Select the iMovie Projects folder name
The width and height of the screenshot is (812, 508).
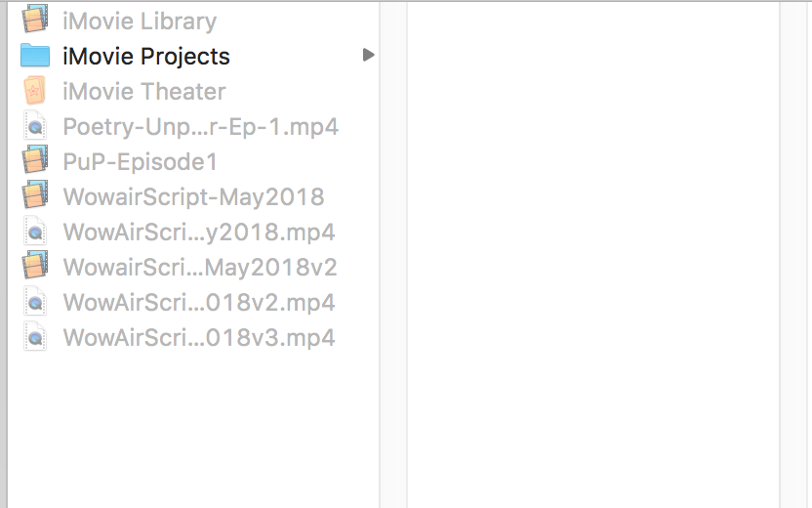(x=146, y=56)
